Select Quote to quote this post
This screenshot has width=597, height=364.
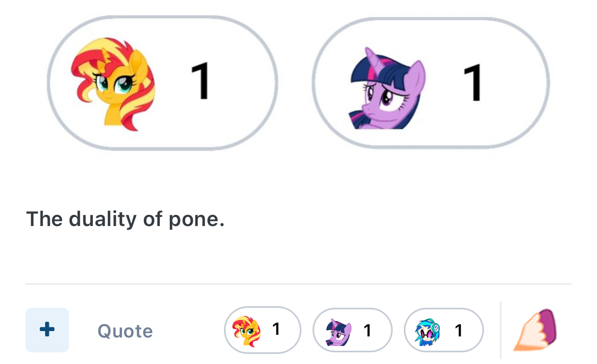pyautogui.click(x=125, y=331)
